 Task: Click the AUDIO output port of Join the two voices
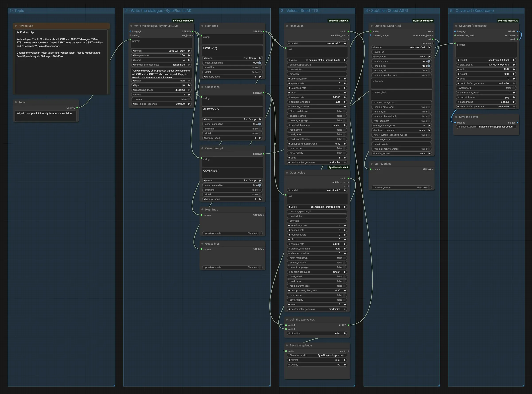pyautogui.click(x=348, y=325)
